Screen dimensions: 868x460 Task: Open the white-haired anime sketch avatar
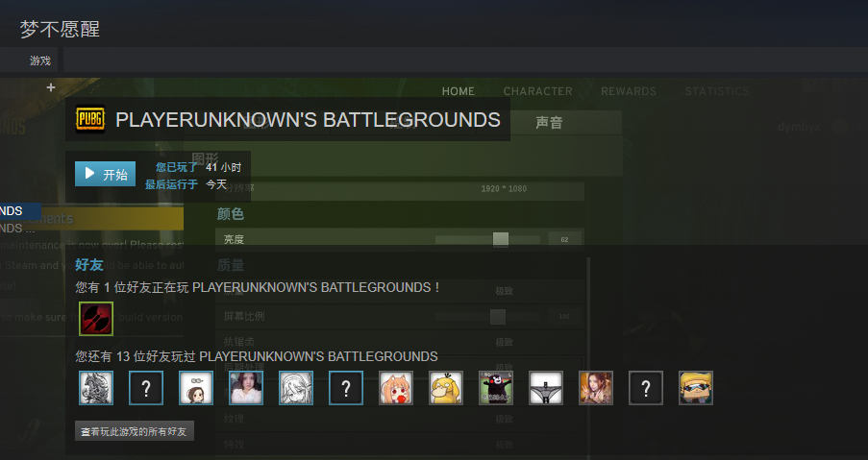point(296,388)
